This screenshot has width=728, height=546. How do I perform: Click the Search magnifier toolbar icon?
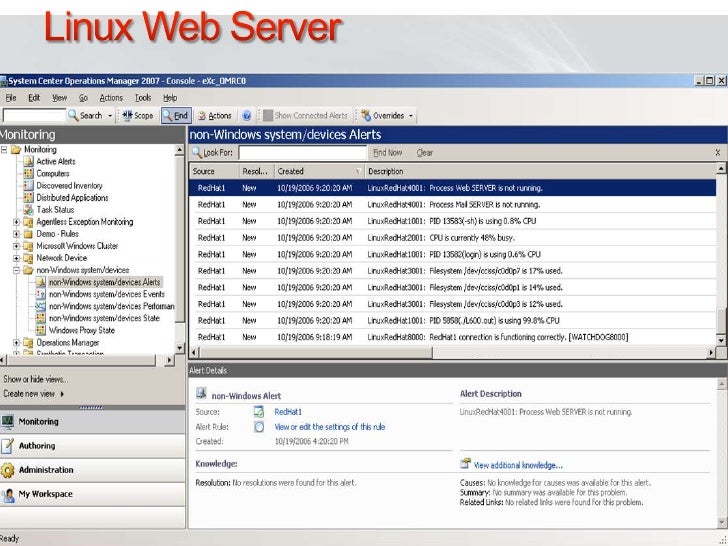pyautogui.click(x=73, y=115)
